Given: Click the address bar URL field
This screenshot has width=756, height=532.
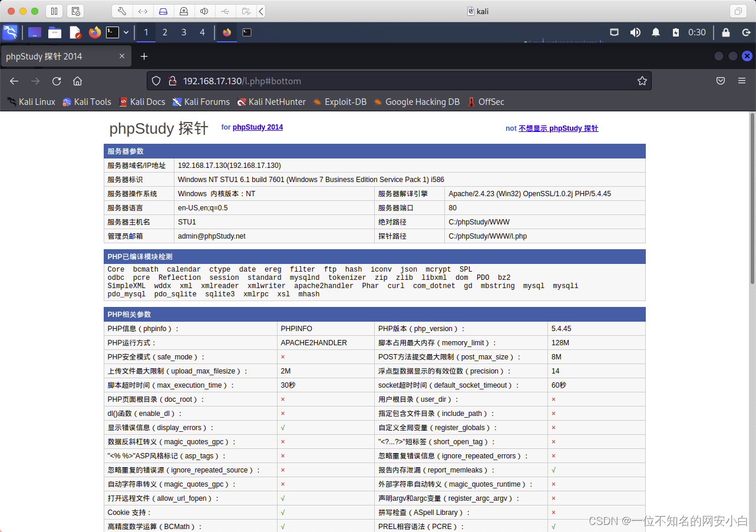Looking at the screenshot, I should pos(399,81).
